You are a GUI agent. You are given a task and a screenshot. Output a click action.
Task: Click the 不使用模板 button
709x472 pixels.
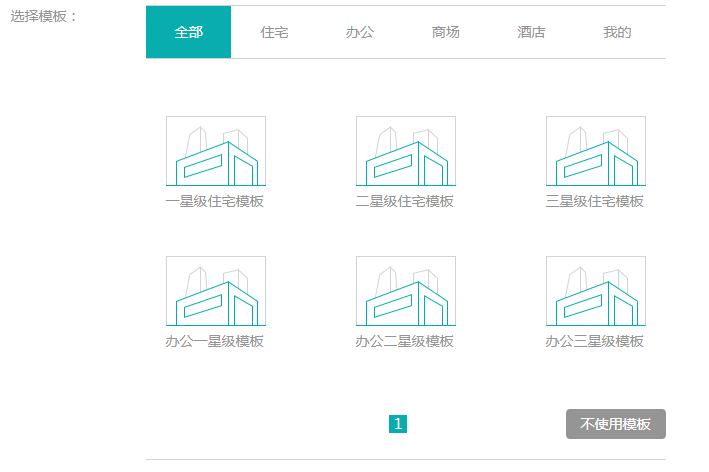(616, 424)
